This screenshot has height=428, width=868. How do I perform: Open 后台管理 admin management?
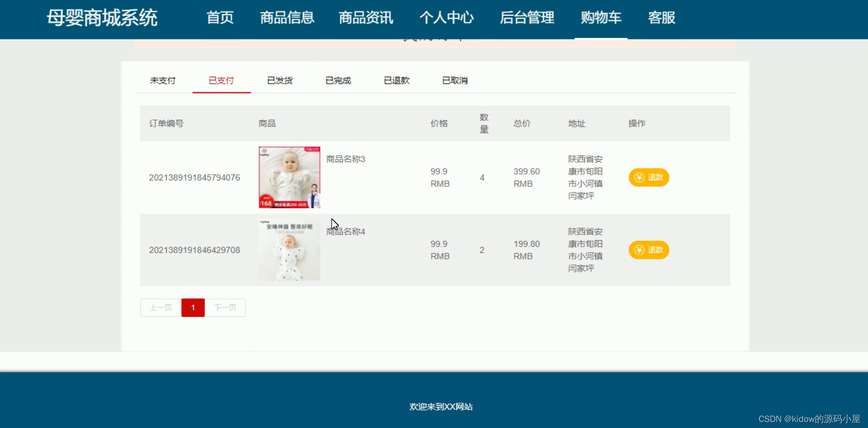pos(527,18)
